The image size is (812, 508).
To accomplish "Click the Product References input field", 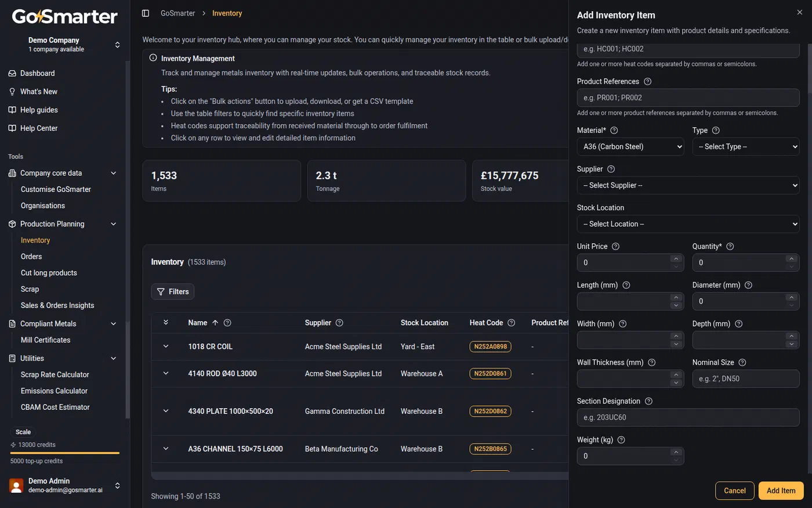I will [x=688, y=98].
